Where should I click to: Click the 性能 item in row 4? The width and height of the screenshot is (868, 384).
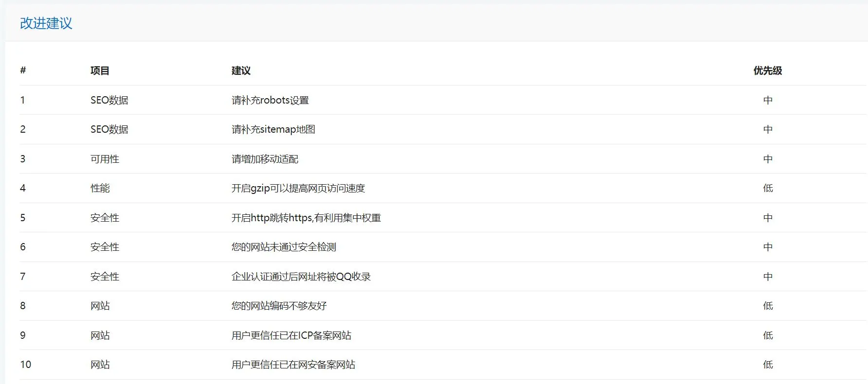(100, 188)
